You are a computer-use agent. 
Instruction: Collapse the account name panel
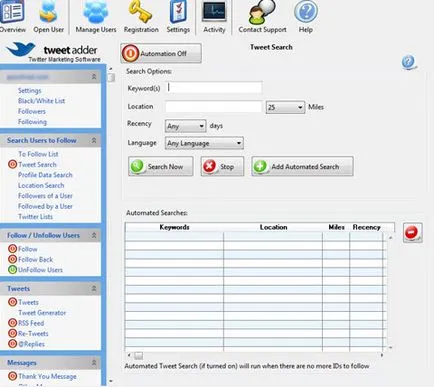click(94, 77)
